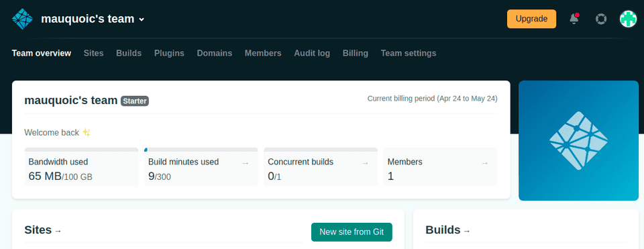Image resolution: width=644 pixels, height=249 pixels.
Task: Click New site from Git button
Action: [x=352, y=232]
